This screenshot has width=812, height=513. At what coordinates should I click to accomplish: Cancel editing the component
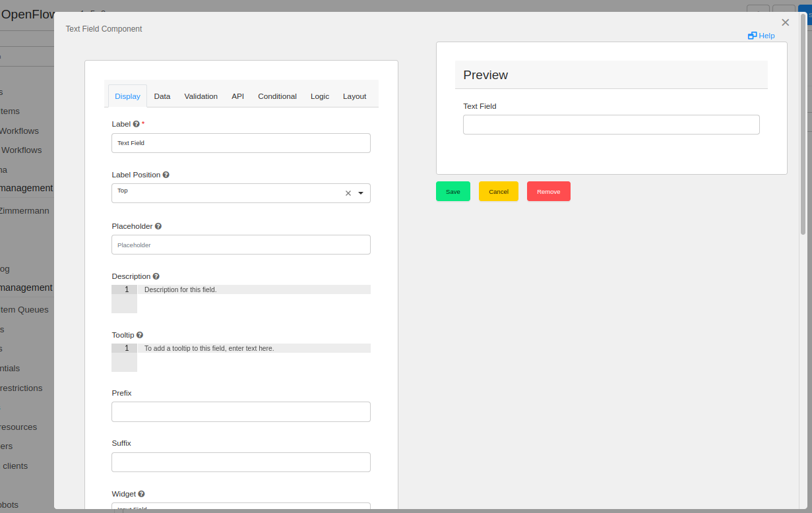click(x=498, y=191)
